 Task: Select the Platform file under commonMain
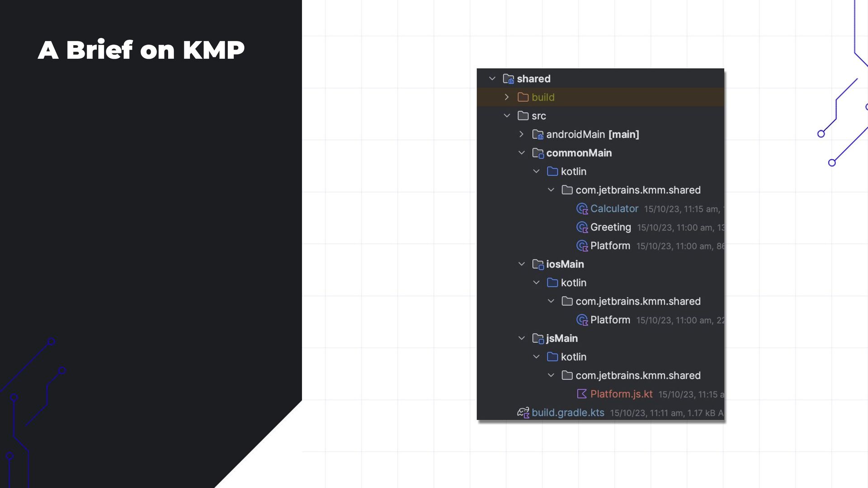pyautogui.click(x=610, y=246)
